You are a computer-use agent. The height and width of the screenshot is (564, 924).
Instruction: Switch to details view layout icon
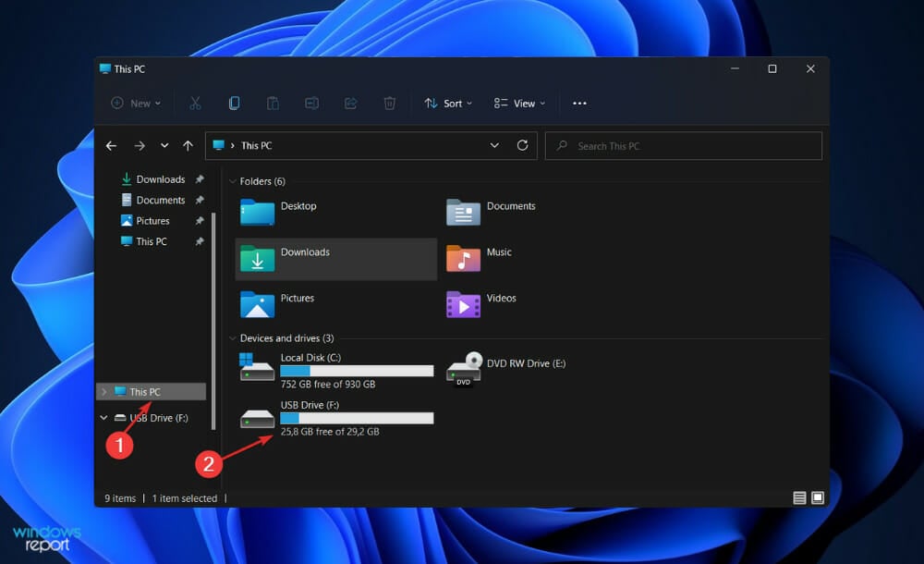point(799,498)
